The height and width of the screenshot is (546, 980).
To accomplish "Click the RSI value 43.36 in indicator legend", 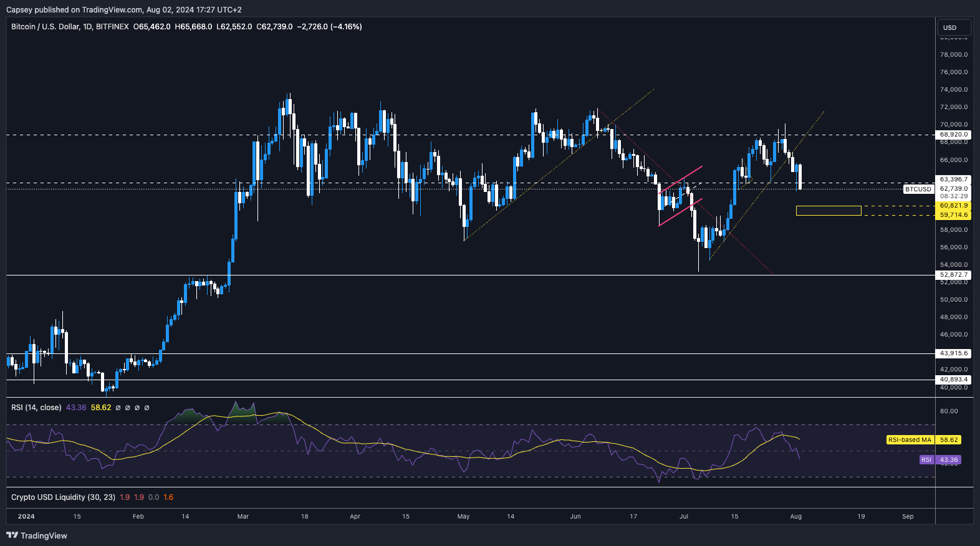I will 76,408.
